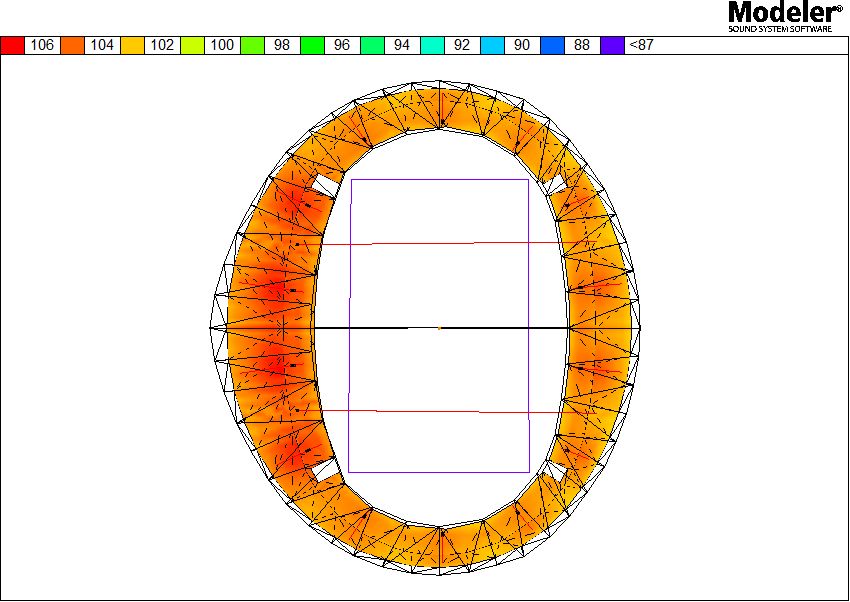The image size is (850, 602).
Task: Click the Modeler Sound System Software logo
Action: coord(785,17)
